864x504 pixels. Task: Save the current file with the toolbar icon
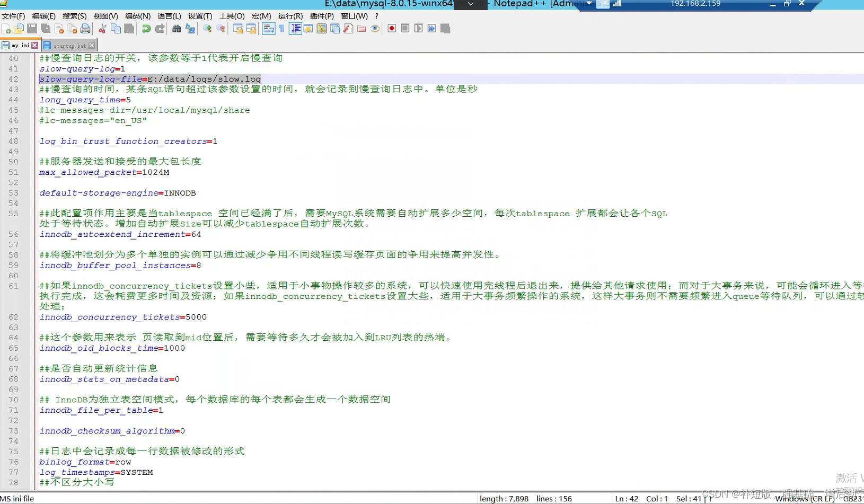point(32,29)
